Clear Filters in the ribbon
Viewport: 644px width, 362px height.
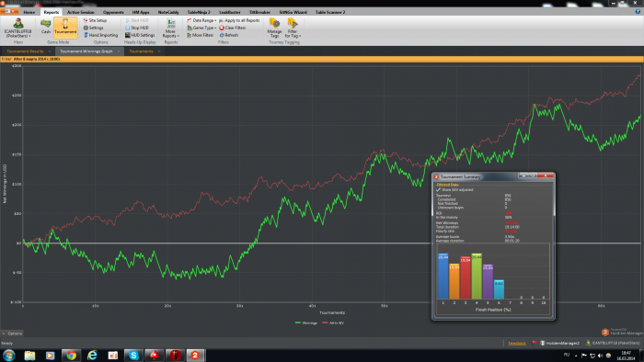click(233, 28)
